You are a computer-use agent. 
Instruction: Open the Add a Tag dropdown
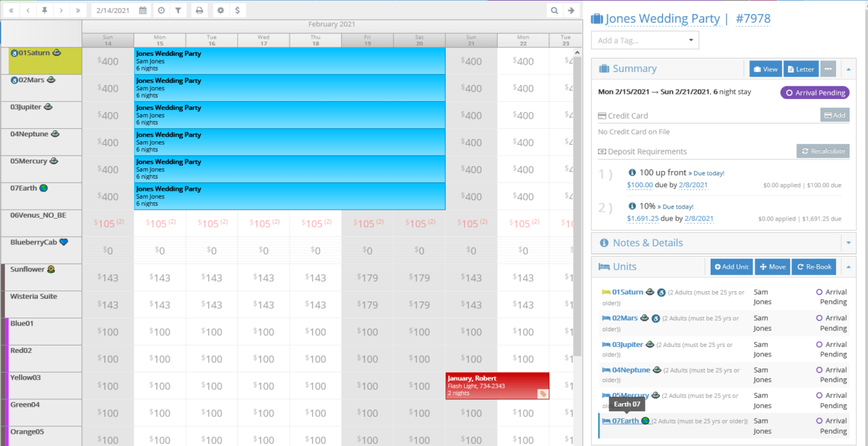(x=644, y=40)
